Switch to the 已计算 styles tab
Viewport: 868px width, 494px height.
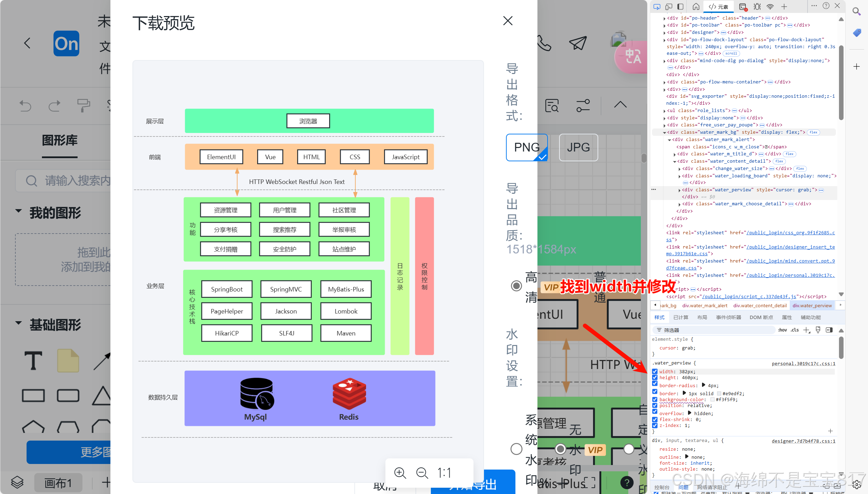[680, 317]
